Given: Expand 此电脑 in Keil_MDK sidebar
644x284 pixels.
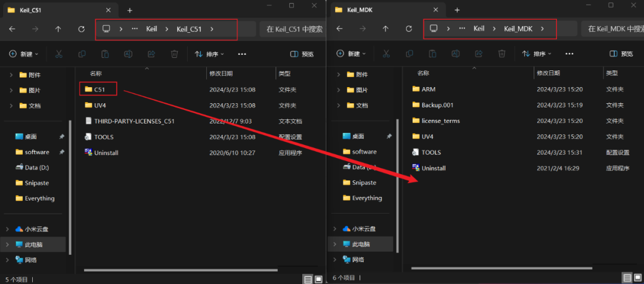Looking at the screenshot, I should 335,244.
